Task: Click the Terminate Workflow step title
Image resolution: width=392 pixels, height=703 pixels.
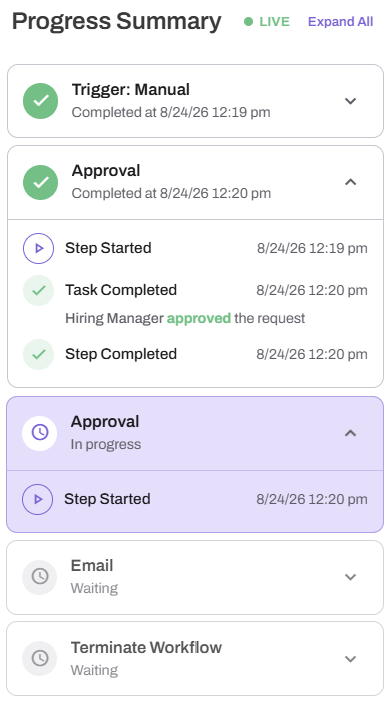Action: click(x=146, y=647)
